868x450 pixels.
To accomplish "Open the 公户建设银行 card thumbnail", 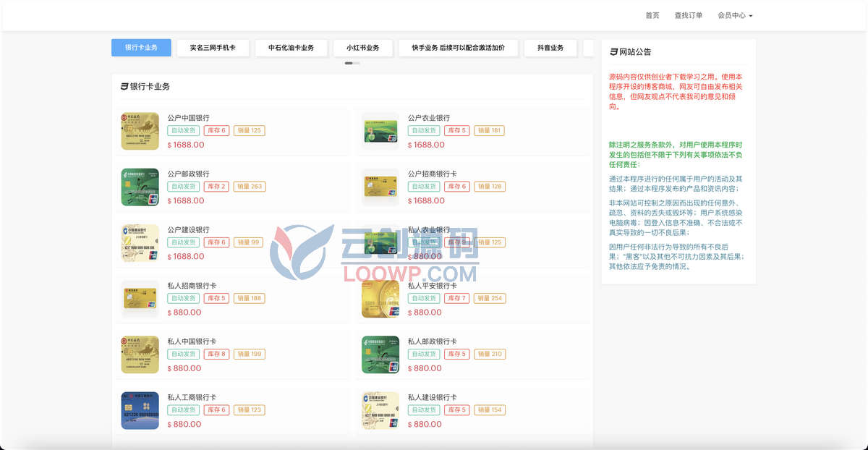I will [140, 243].
